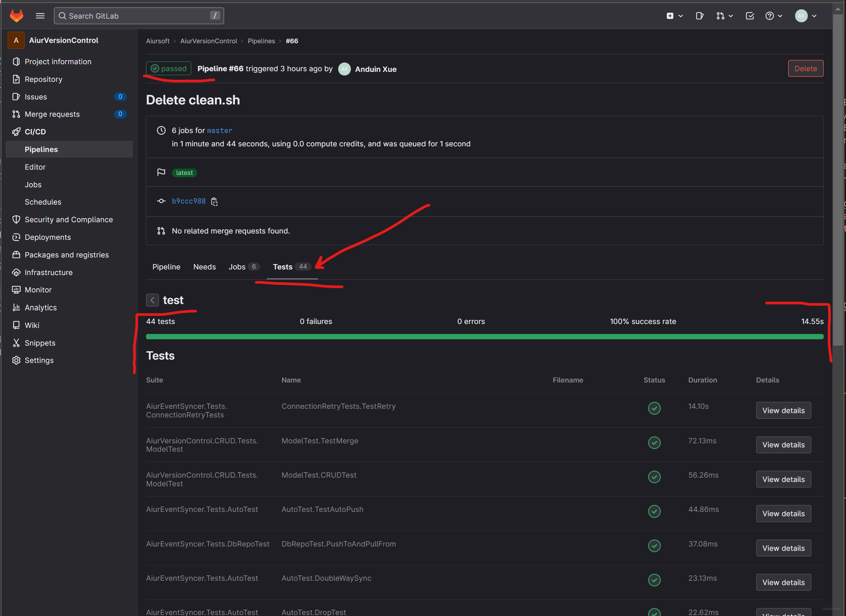Click the red Delete pipeline button
The image size is (846, 616).
(x=805, y=69)
